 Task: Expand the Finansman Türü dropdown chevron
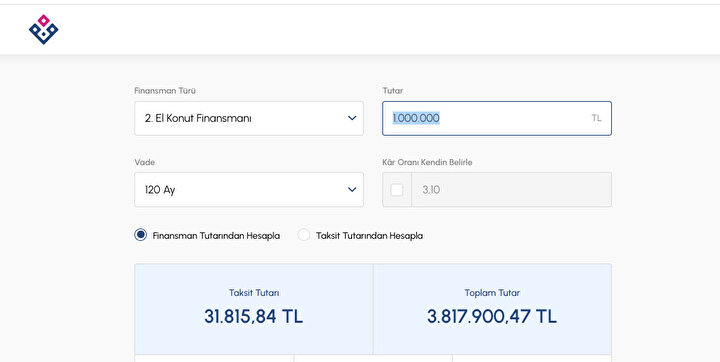352,118
